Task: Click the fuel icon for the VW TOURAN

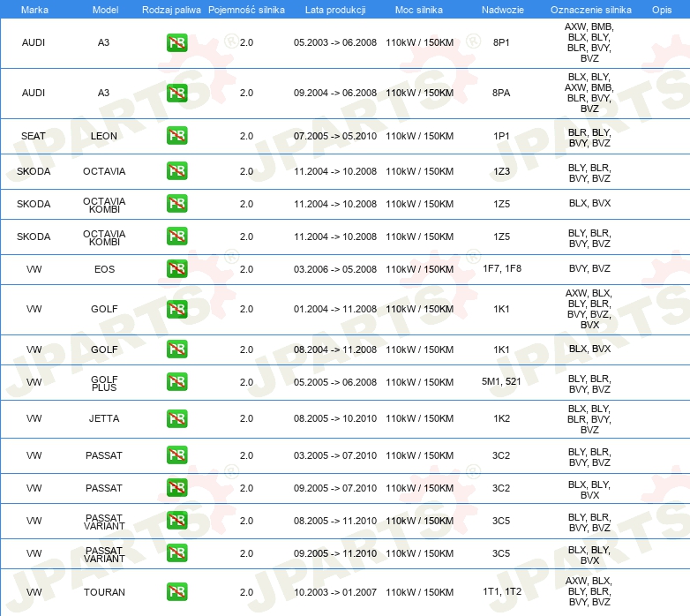Action: [176, 592]
